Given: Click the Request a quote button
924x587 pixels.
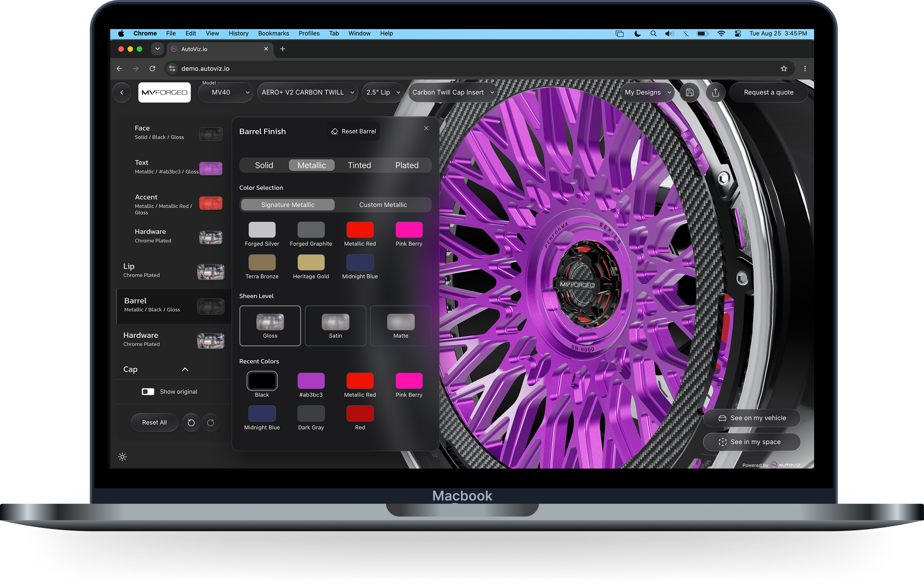Looking at the screenshot, I should 768,92.
